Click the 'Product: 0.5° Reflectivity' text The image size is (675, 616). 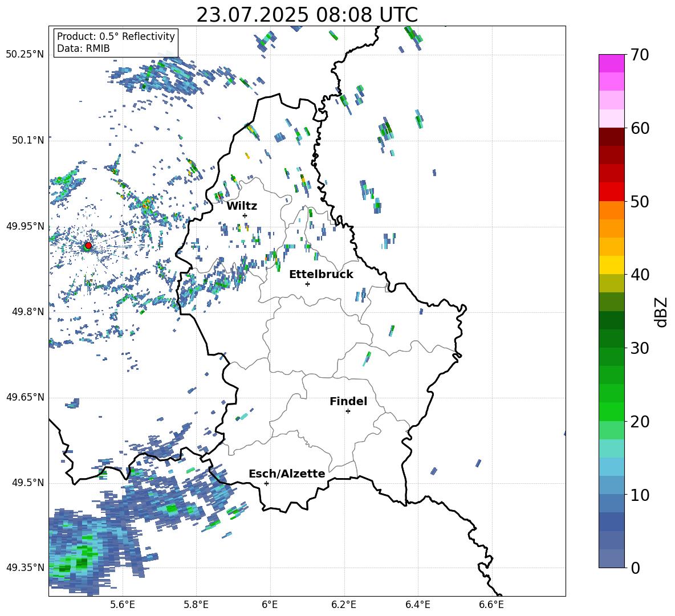116,36
